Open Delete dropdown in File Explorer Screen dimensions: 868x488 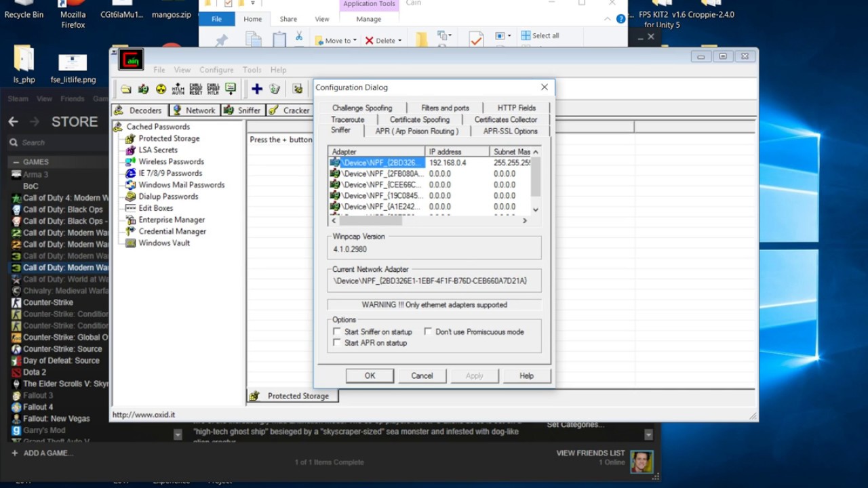(383, 41)
